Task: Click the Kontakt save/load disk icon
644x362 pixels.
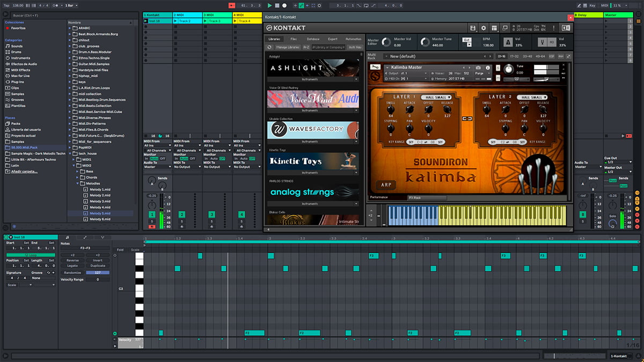Action: click(x=473, y=28)
